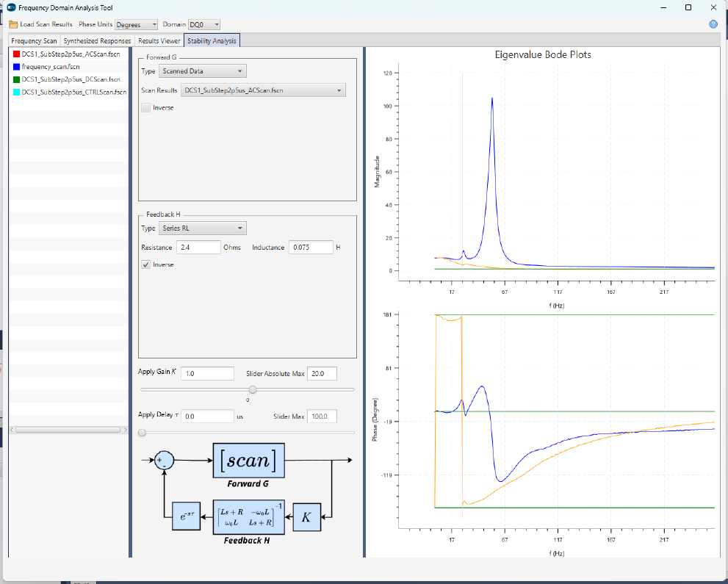Select DCS1_SubStep2p5us_CTRLScan.fscn in file list
This screenshot has height=584, width=728.
69,93
